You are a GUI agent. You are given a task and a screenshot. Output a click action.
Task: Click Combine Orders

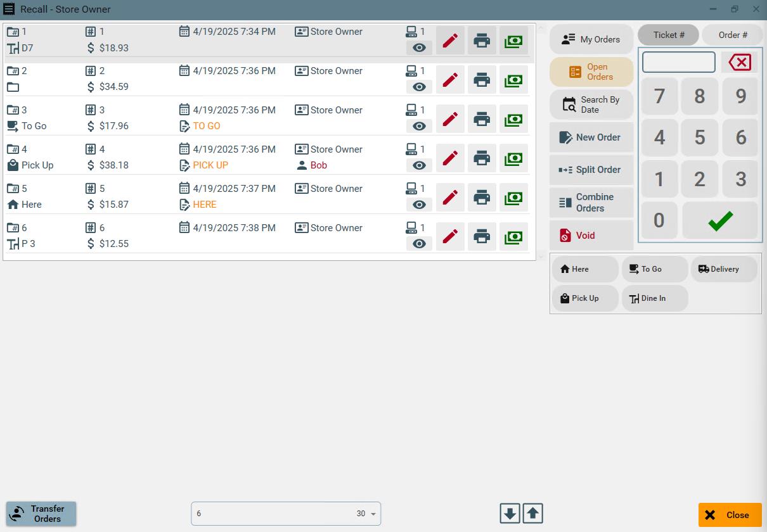pos(591,203)
